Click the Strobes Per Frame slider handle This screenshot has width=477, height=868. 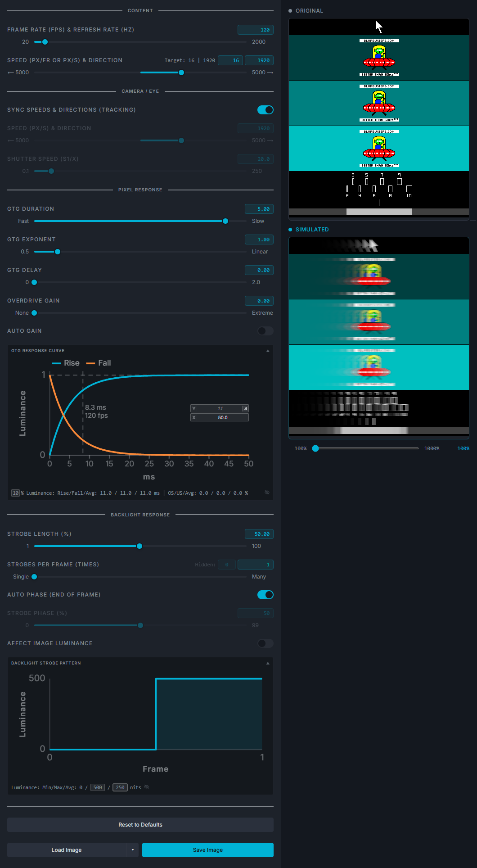34,577
